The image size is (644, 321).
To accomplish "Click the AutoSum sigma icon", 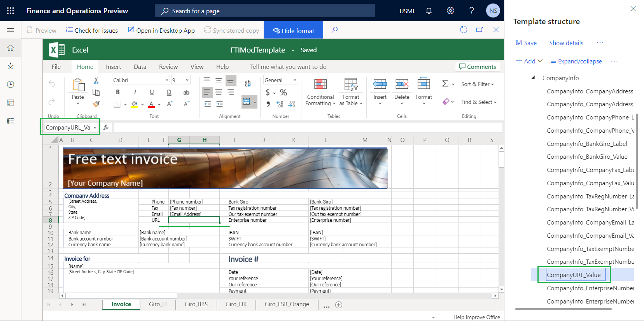I will [x=445, y=84].
